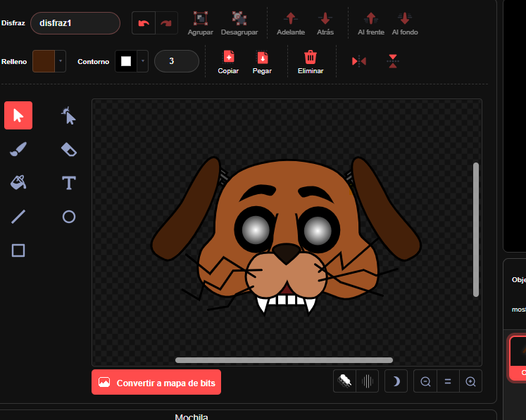Select the Text tool
526x420 pixels.
69,183
